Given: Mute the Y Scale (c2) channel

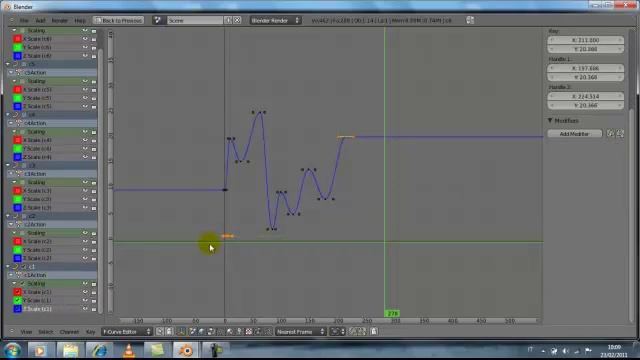Looking at the screenshot, I should [x=85, y=250].
